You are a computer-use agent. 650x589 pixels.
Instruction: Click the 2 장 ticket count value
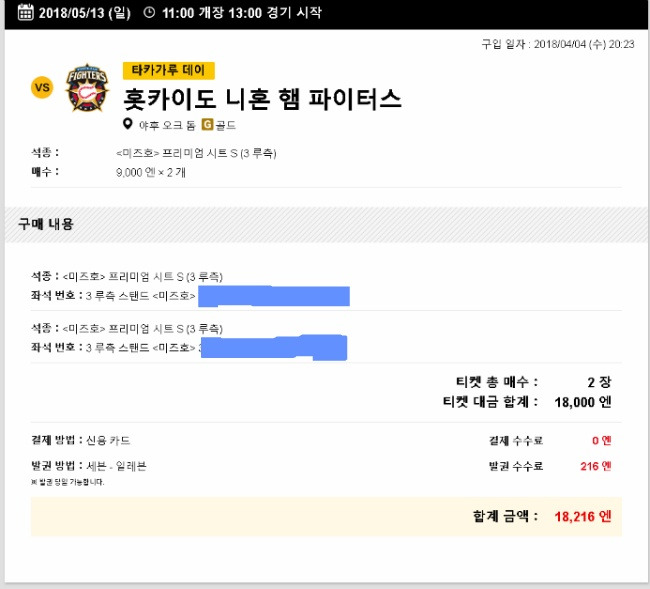pyautogui.click(x=599, y=382)
